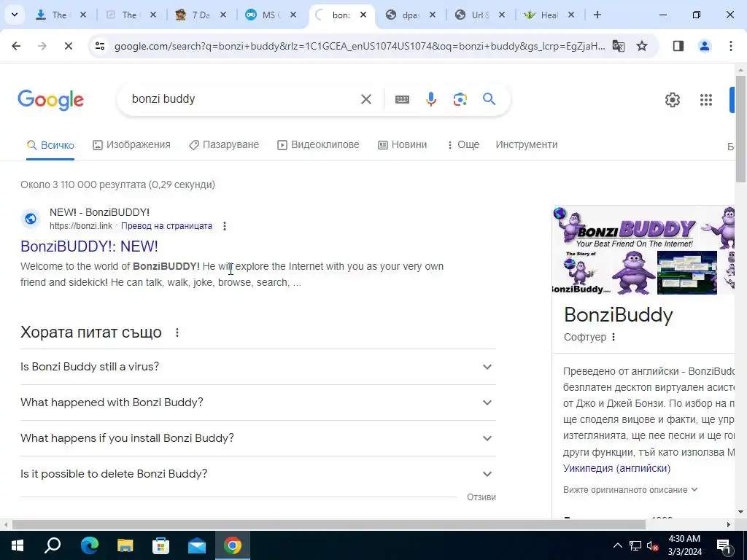This screenshot has height=560, width=747.
Task: Expand "Is Bonzi Buddy still a virus?"
Action: [258, 367]
